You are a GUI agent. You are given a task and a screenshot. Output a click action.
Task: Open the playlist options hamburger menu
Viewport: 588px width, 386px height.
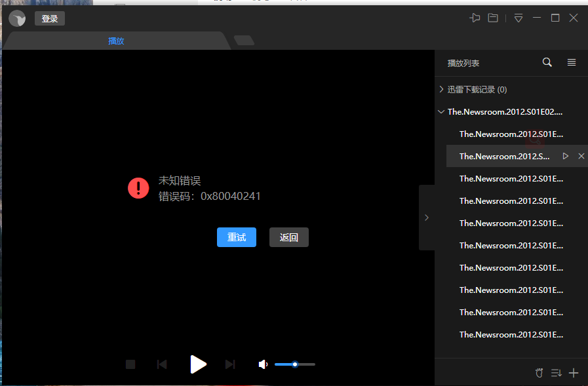tap(571, 62)
